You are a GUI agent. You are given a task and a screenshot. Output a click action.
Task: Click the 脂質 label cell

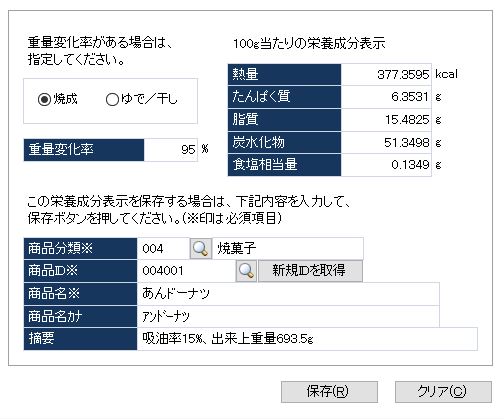[x=285, y=120]
